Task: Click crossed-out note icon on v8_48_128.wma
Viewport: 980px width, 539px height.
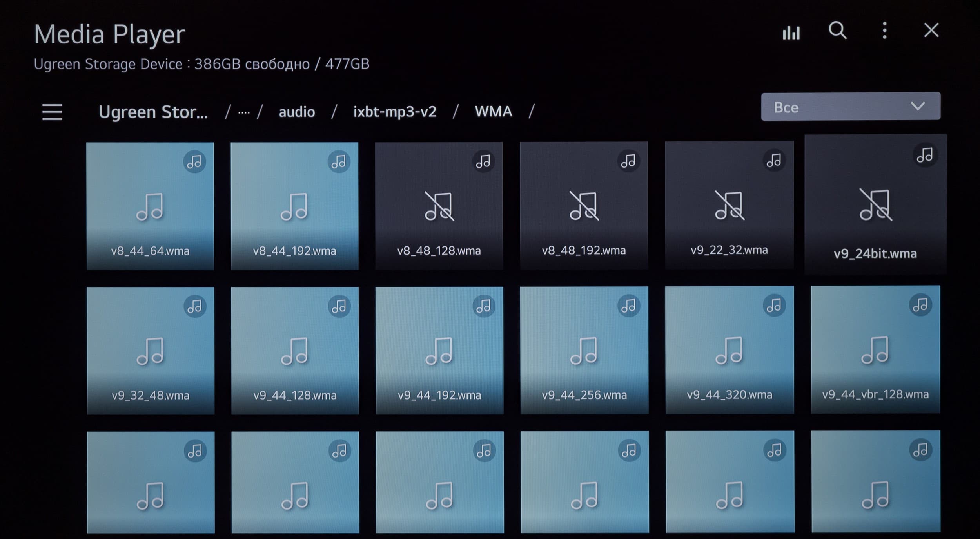Action: pos(439,206)
